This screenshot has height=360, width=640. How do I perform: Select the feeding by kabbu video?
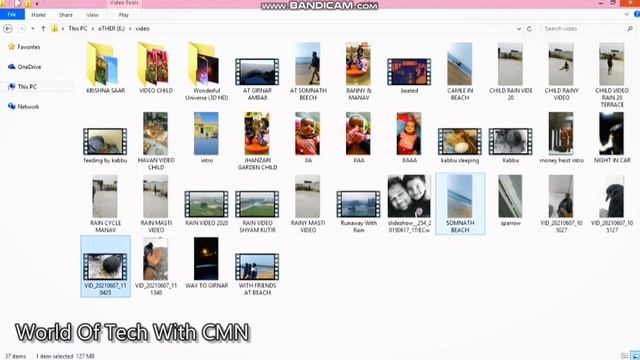point(105,145)
